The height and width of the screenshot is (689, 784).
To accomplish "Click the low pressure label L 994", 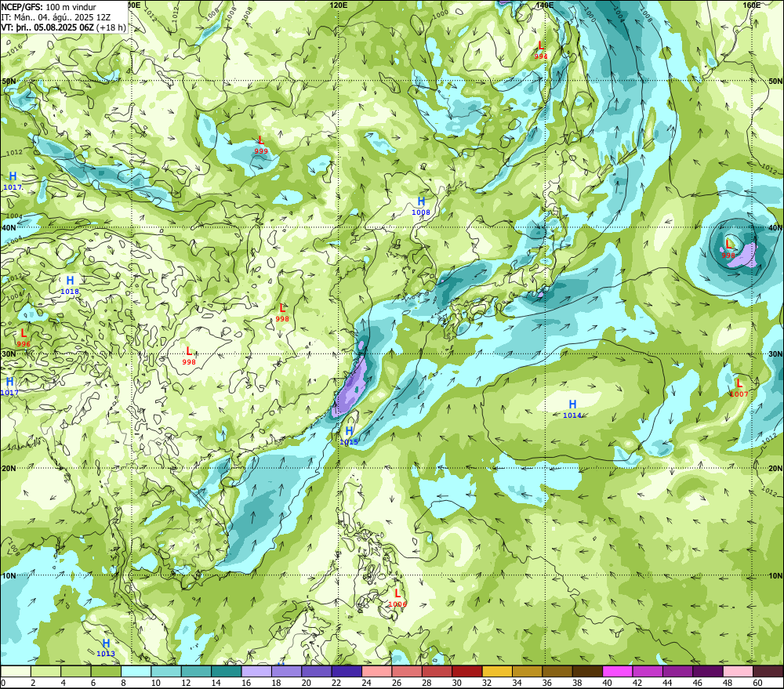I will [x=540, y=50].
